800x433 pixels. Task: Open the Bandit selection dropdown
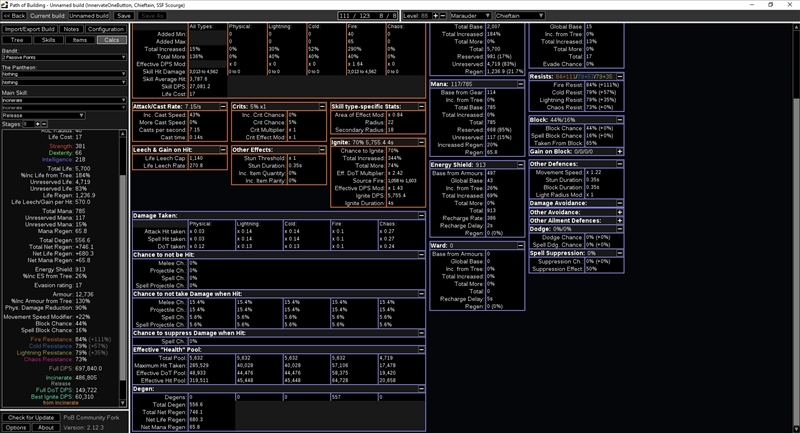(63, 57)
